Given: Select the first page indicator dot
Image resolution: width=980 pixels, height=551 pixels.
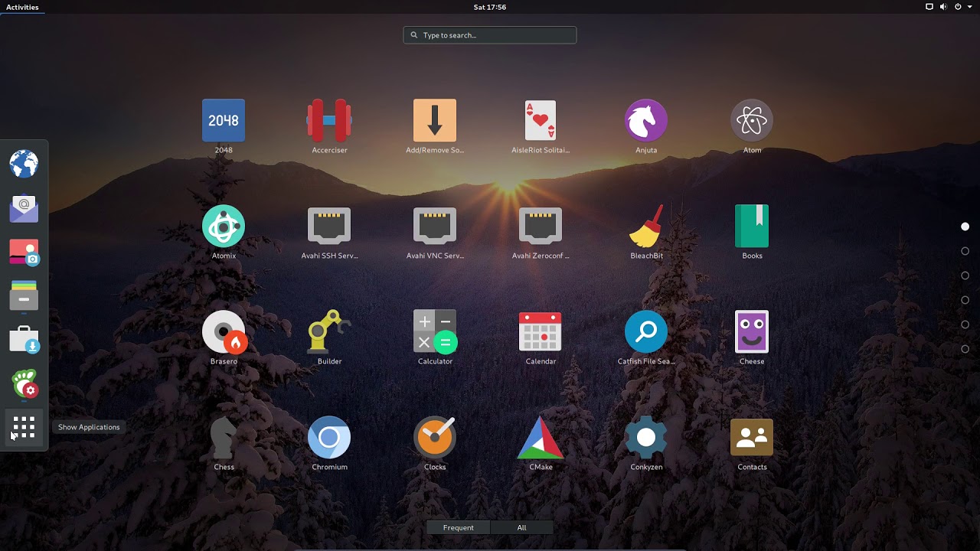Looking at the screenshot, I should pyautogui.click(x=965, y=227).
